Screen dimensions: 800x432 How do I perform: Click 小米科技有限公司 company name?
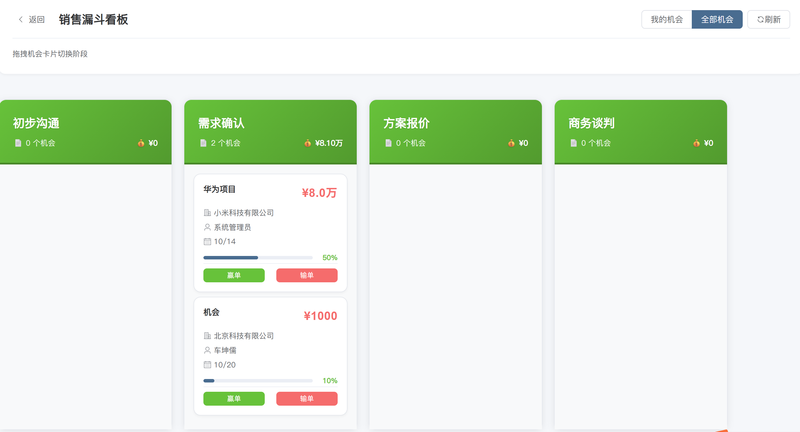point(244,213)
